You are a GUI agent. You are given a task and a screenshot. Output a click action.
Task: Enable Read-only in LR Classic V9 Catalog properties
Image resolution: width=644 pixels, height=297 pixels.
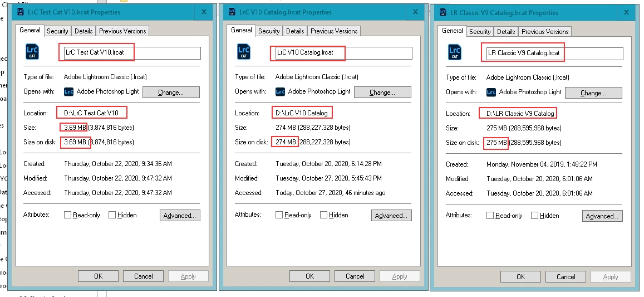point(490,215)
